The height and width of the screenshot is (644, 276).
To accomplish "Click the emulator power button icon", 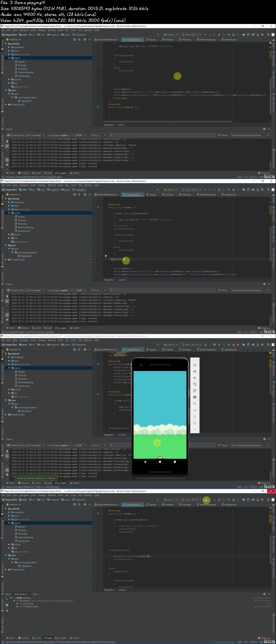I will (x=195, y=365).
